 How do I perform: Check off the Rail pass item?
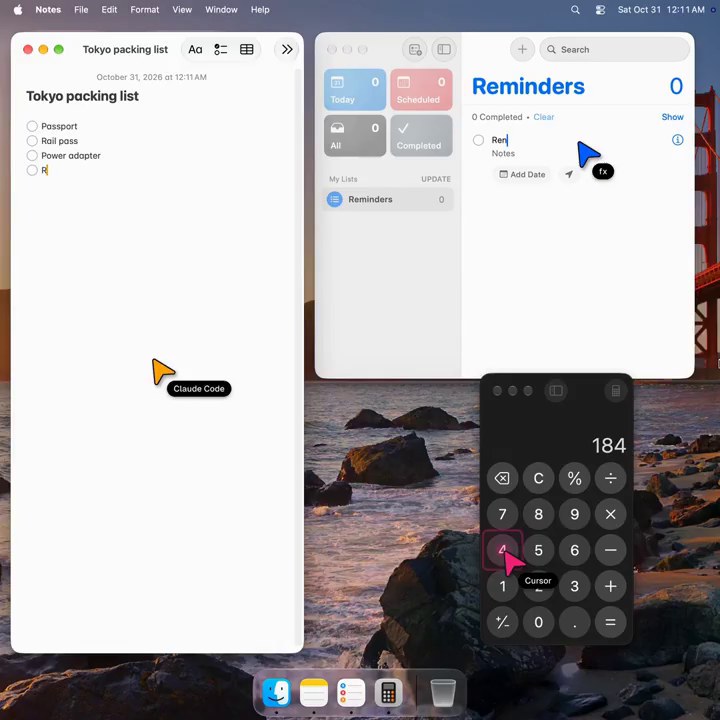pos(32,141)
